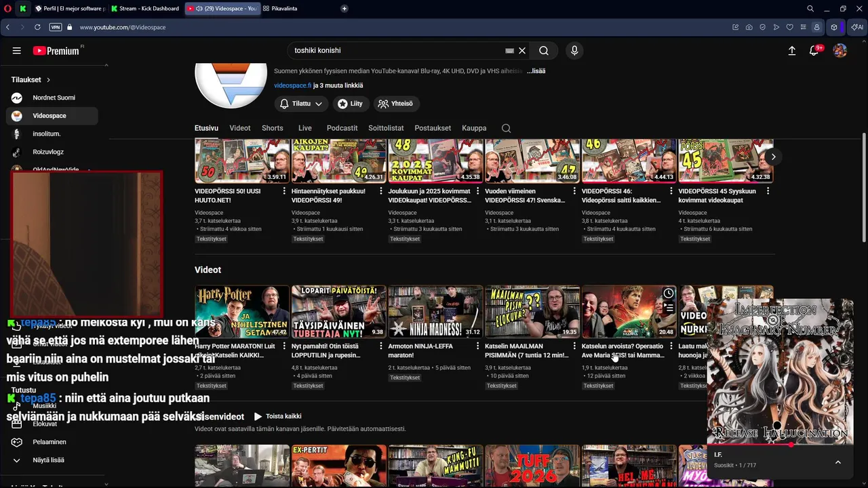Switch to the Stream - Kick Dashboard tab
The width and height of the screenshot is (868, 488).
146,9
